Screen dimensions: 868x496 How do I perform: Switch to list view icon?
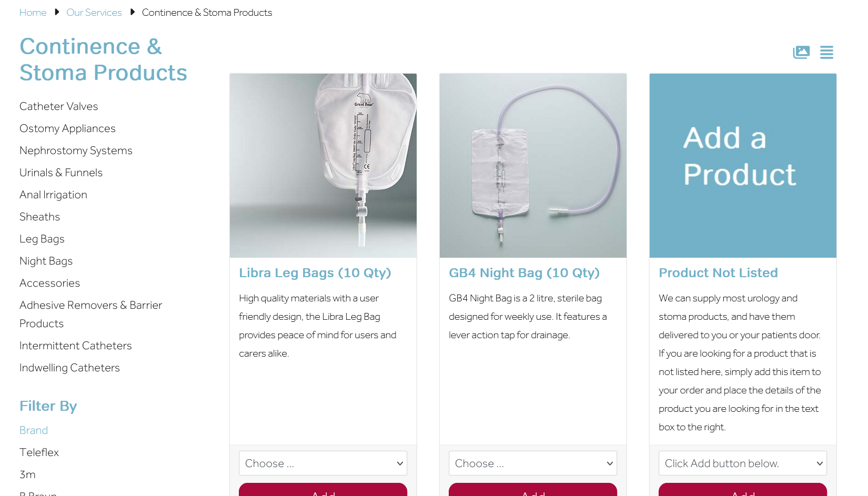pyautogui.click(x=826, y=52)
